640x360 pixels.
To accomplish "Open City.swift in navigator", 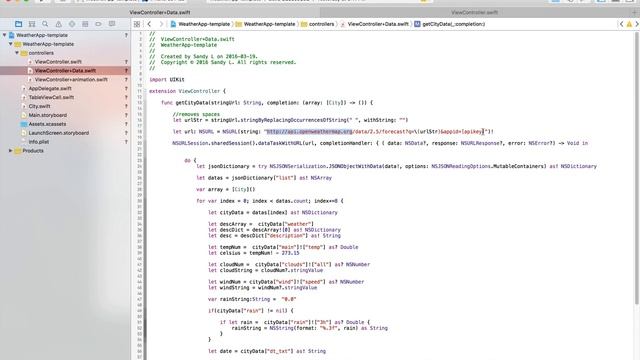I will click(x=39, y=106).
